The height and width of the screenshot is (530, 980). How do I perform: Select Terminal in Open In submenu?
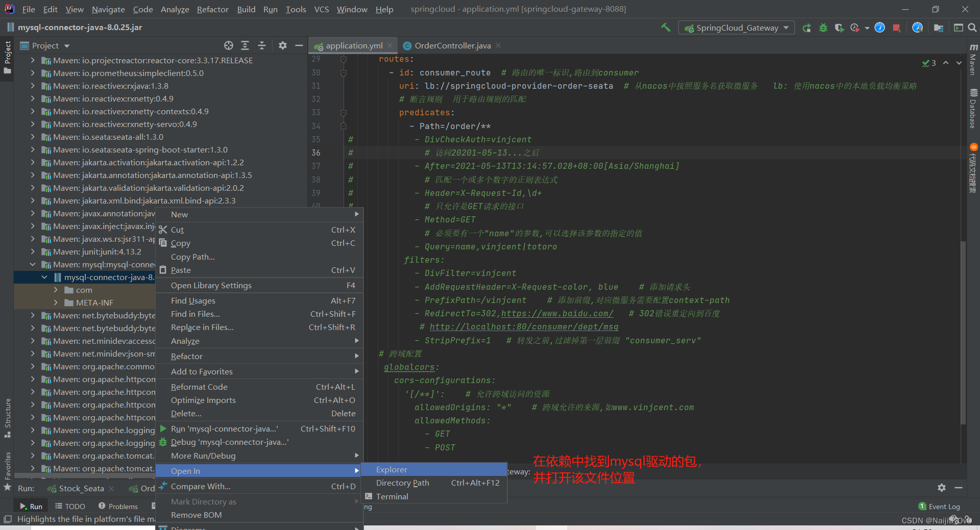(434, 496)
